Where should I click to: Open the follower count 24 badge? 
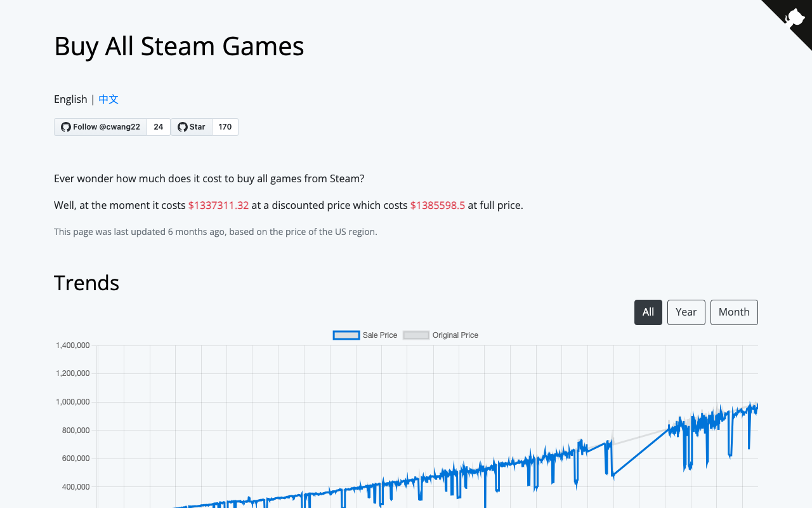159,127
